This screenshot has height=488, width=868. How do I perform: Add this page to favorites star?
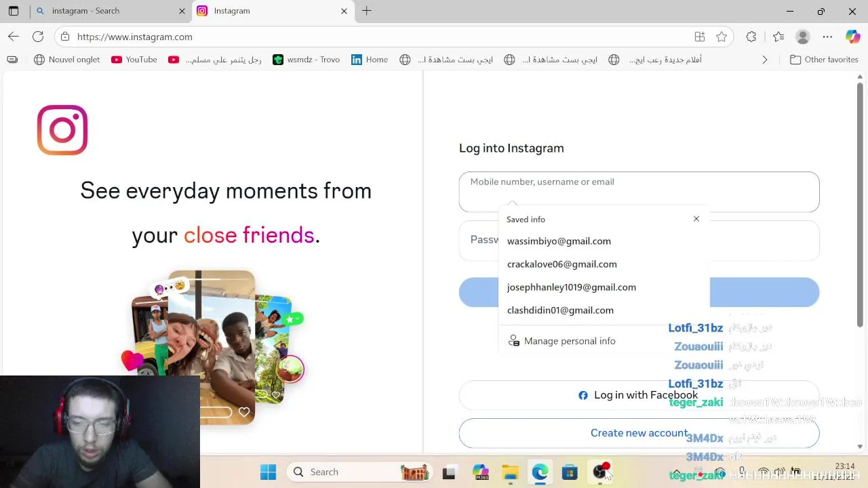pos(722,37)
